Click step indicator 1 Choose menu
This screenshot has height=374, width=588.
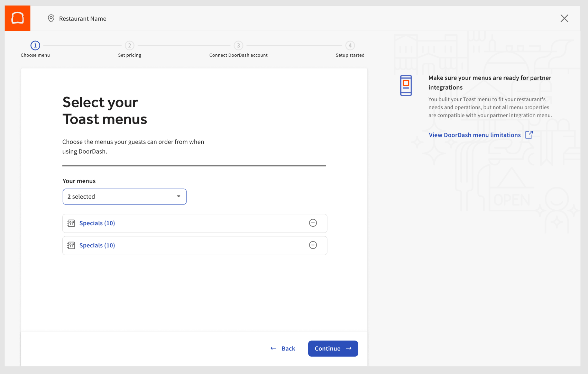click(x=35, y=45)
